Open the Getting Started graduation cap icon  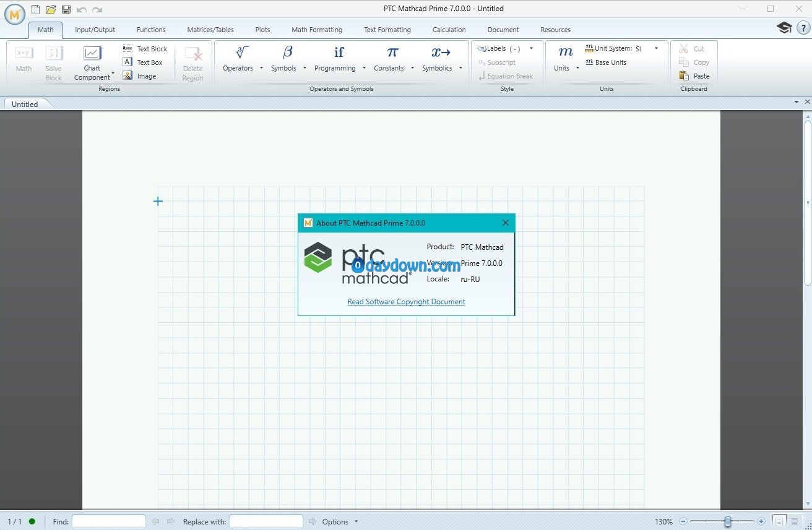pos(784,28)
